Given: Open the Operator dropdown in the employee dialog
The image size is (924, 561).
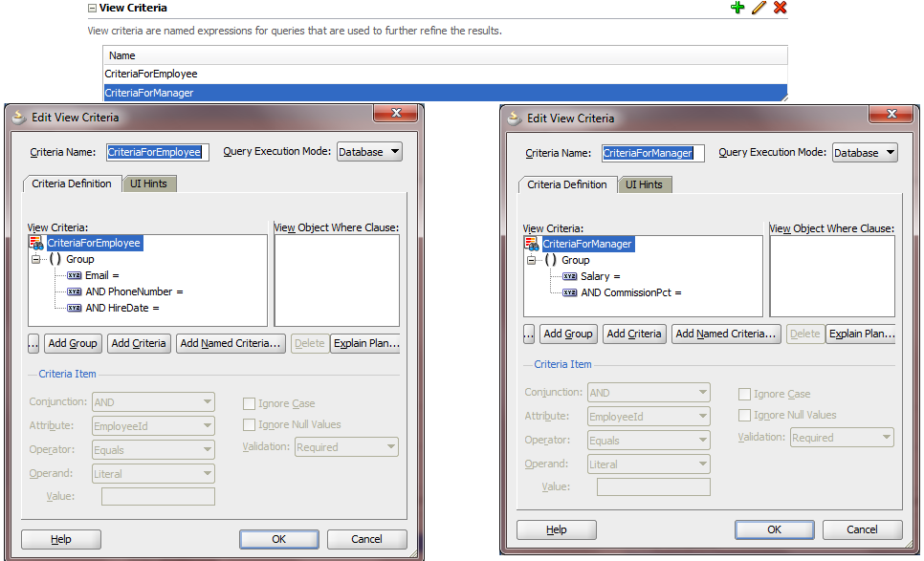Looking at the screenshot, I should point(153,450).
